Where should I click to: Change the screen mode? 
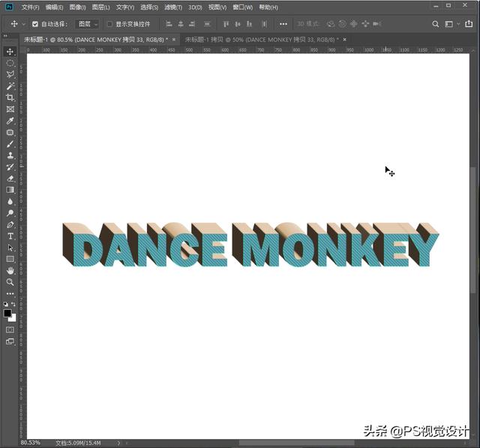pyautogui.click(x=10, y=341)
